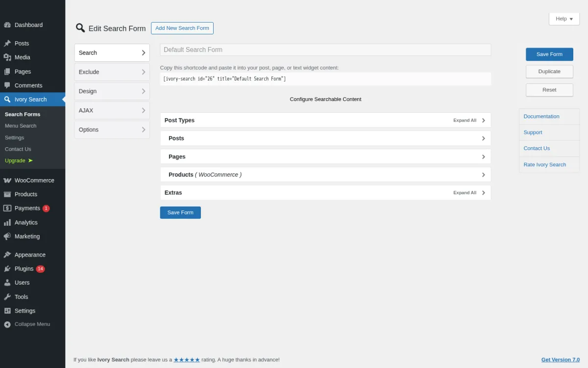The height and width of the screenshot is (368, 588).
Task: Click the Plugins plug icon
Action: coord(7,269)
